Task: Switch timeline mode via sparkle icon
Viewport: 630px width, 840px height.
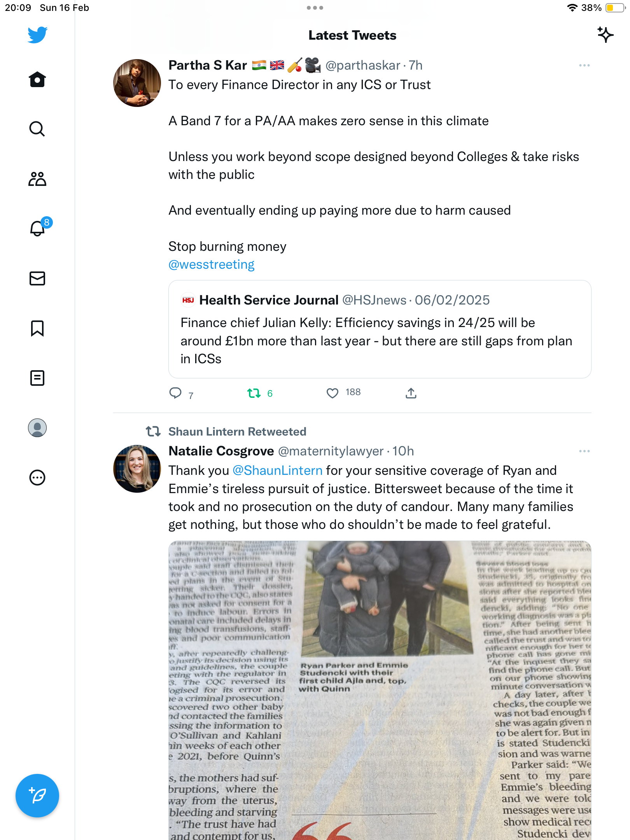Action: [x=605, y=35]
